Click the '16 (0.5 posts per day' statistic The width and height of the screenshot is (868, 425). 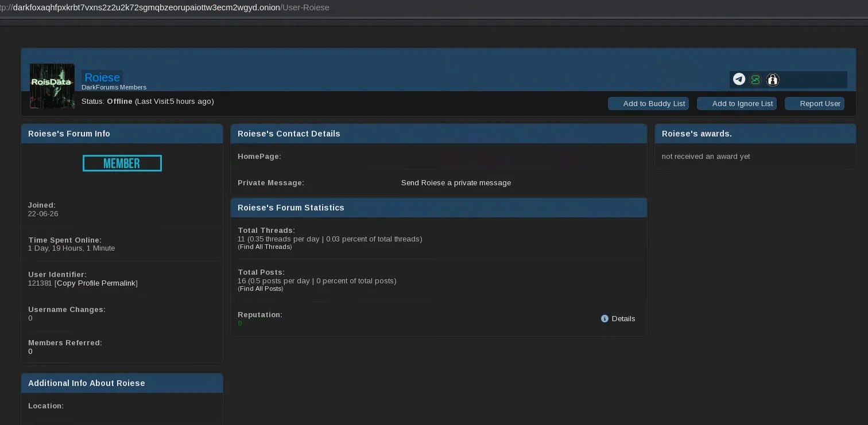(x=317, y=280)
